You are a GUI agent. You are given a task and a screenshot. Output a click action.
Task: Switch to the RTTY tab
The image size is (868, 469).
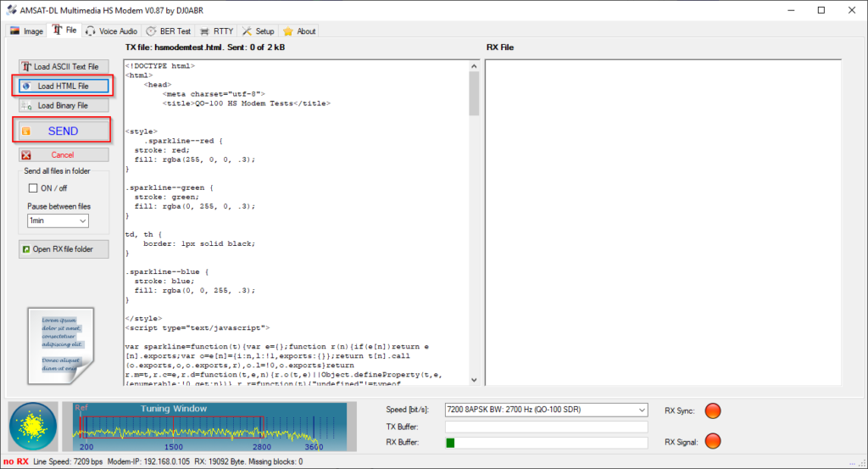point(217,31)
